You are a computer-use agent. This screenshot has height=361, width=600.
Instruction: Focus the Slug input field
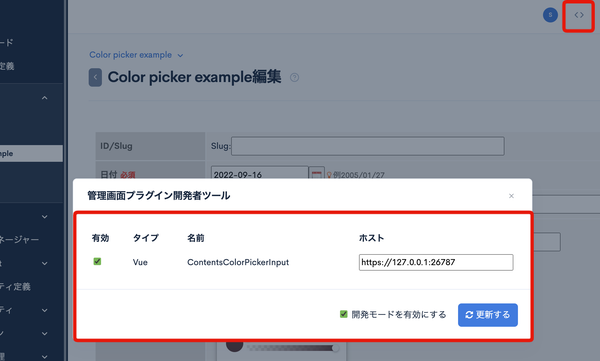click(x=368, y=146)
